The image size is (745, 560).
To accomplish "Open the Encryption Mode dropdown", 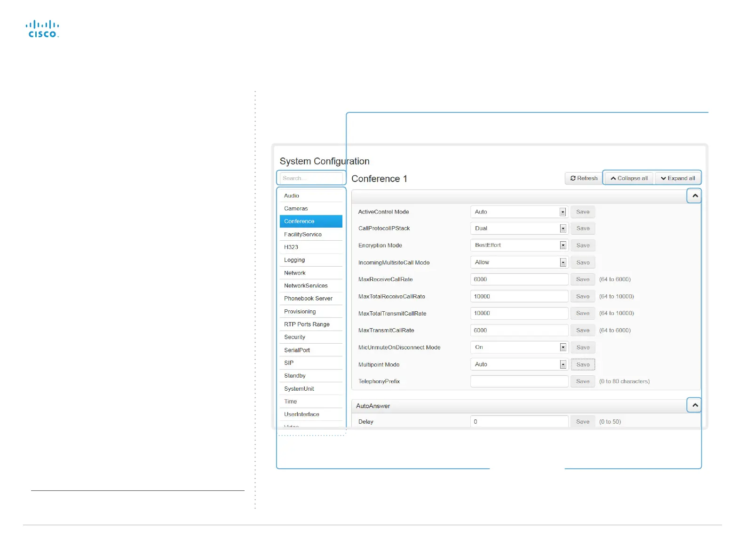I will [x=519, y=245].
